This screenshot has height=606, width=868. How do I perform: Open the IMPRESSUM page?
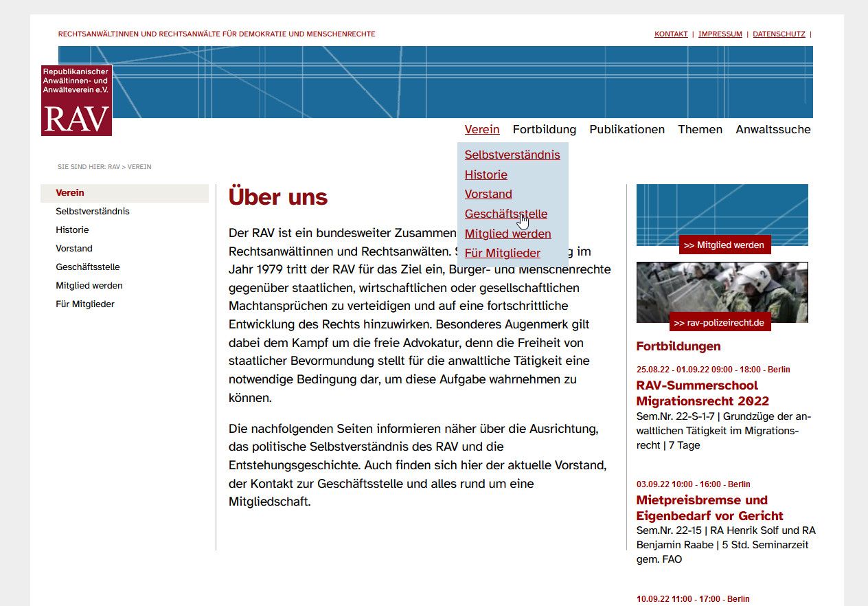click(x=720, y=34)
